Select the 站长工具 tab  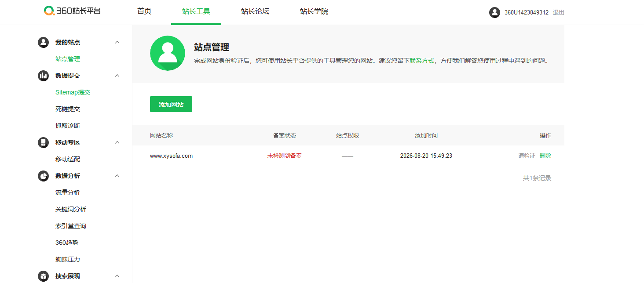(196, 11)
